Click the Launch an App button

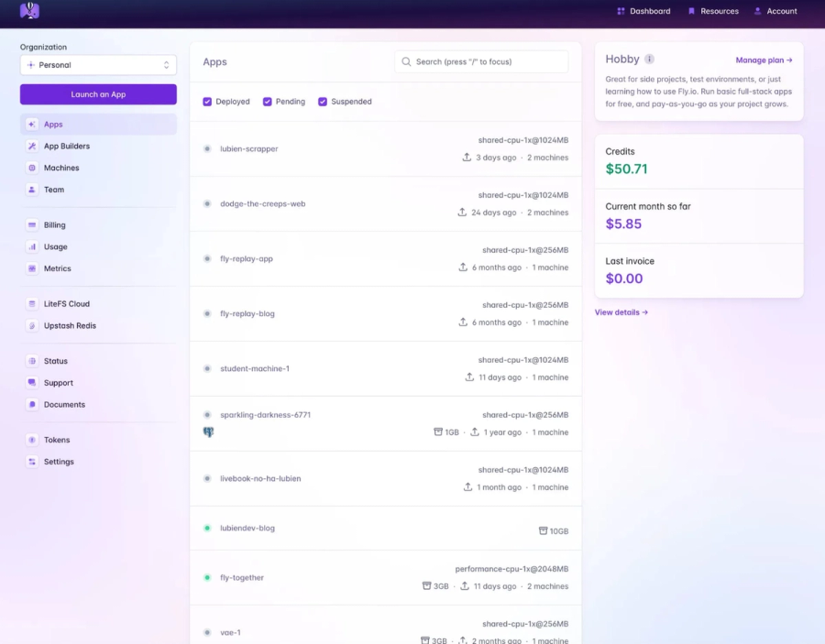[98, 94]
